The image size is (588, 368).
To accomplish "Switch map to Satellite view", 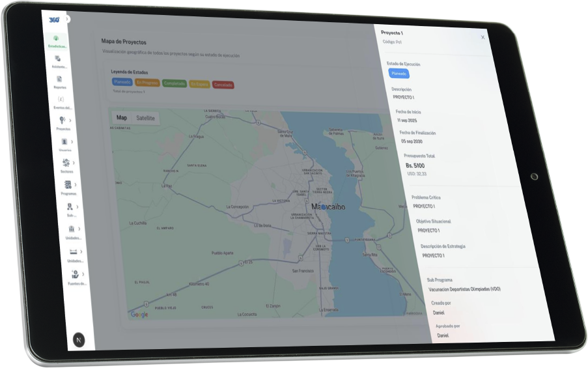I will pos(145,118).
